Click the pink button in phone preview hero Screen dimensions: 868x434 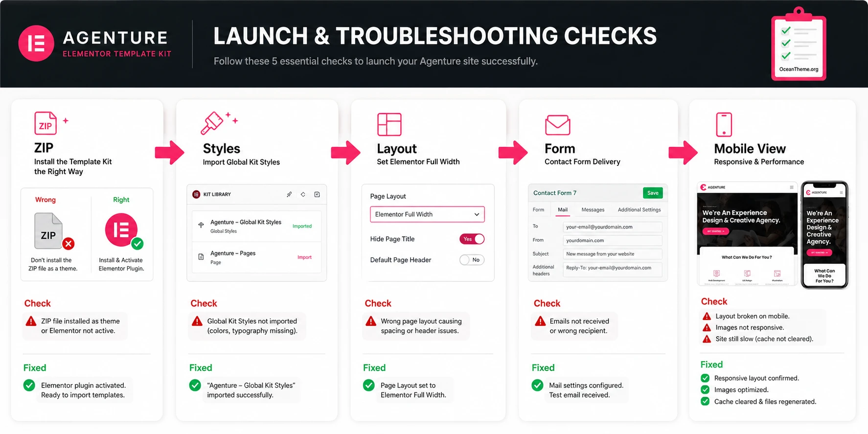(819, 252)
